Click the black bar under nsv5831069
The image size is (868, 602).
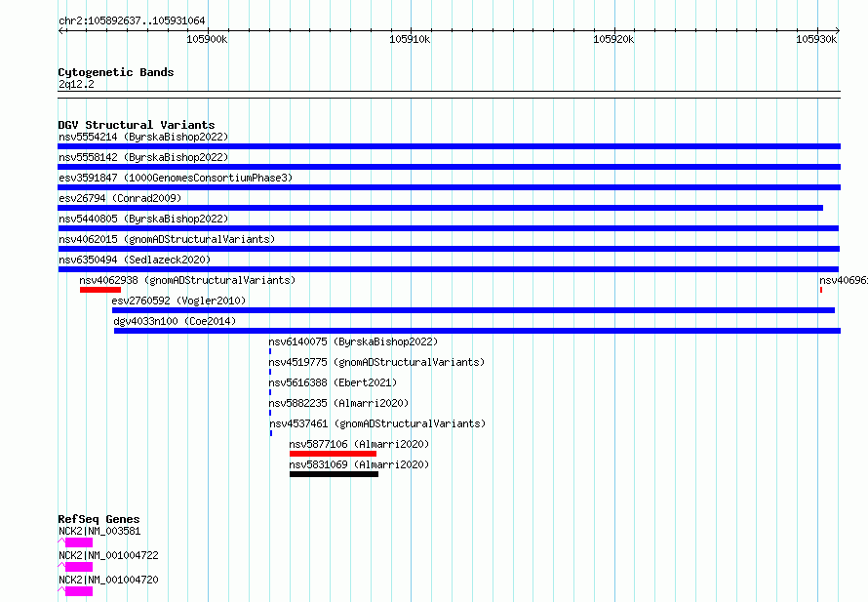click(334, 474)
